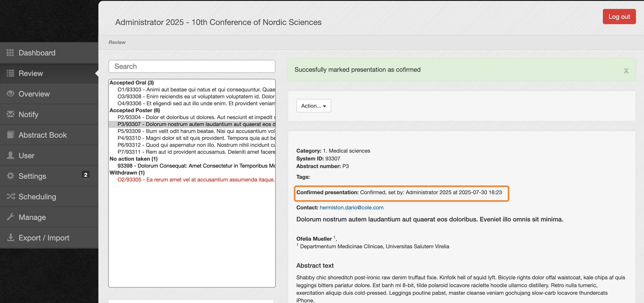The height and width of the screenshot is (303, 644).
Task: Click the Dashboard grid icon
Action: click(10, 53)
